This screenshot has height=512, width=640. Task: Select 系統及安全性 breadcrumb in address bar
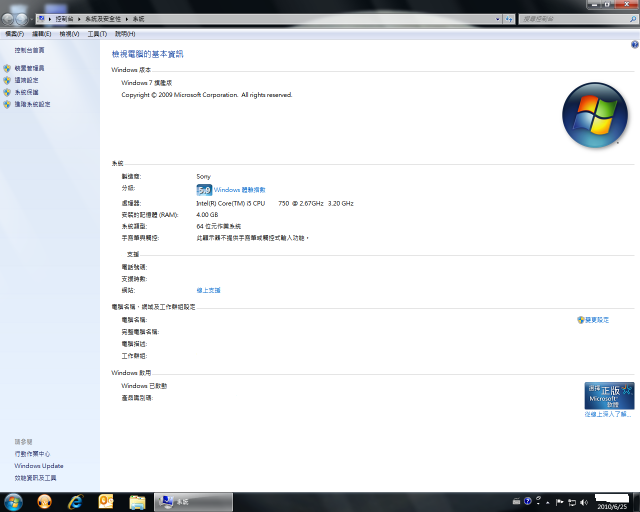(103, 19)
